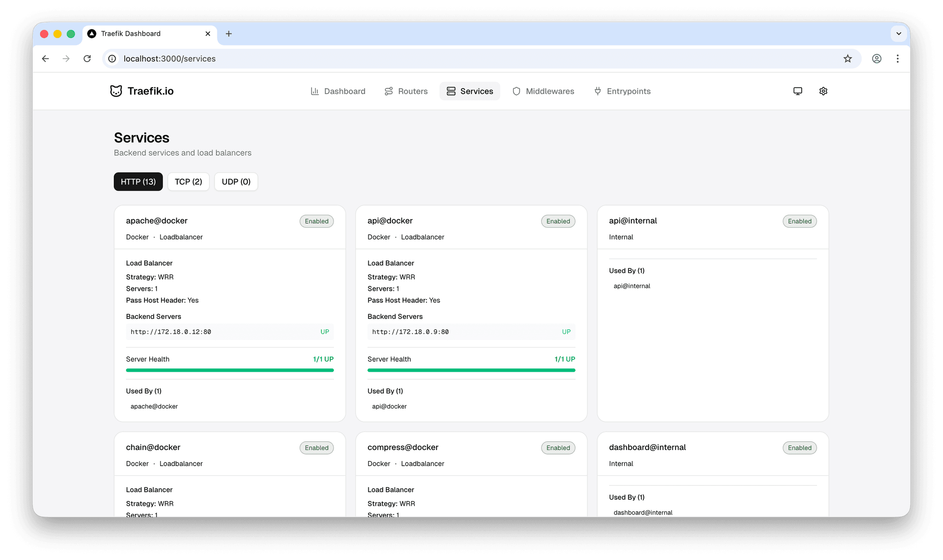Open the Middlewares shield icon
The width and height of the screenshot is (943, 560).
click(x=517, y=91)
